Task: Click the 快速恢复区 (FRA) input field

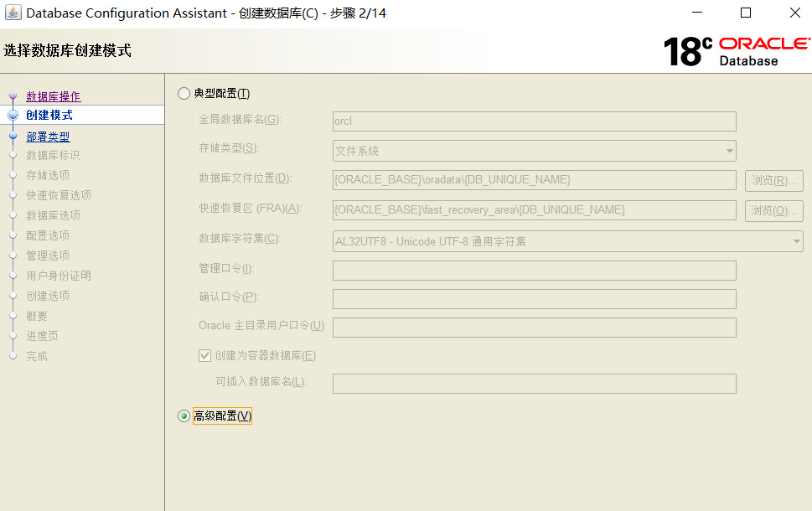Action: [x=535, y=210]
